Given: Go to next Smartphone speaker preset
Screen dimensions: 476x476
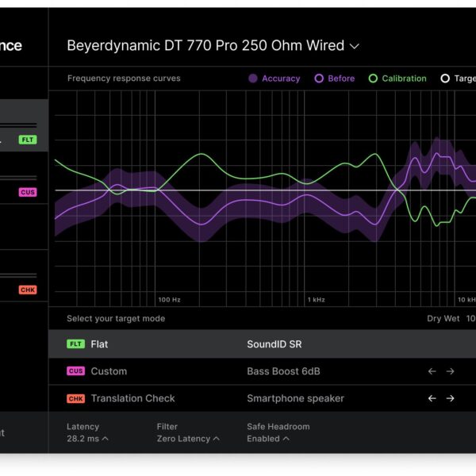Looking at the screenshot, I should point(450,398).
